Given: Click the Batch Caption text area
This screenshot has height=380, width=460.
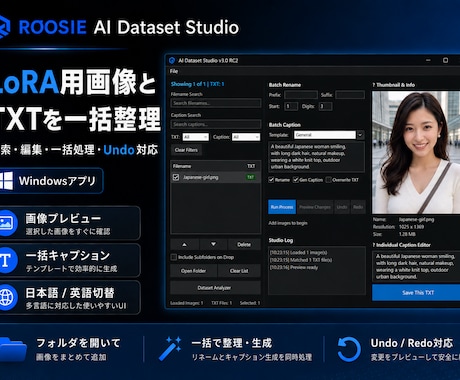Looking at the screenshot, I should click(x=316, y=157).
